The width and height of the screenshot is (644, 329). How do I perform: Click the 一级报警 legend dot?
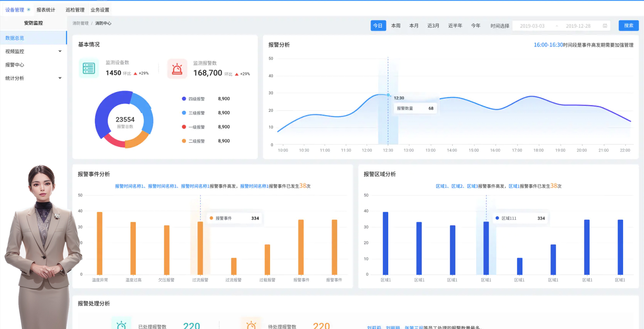(184, 127)
